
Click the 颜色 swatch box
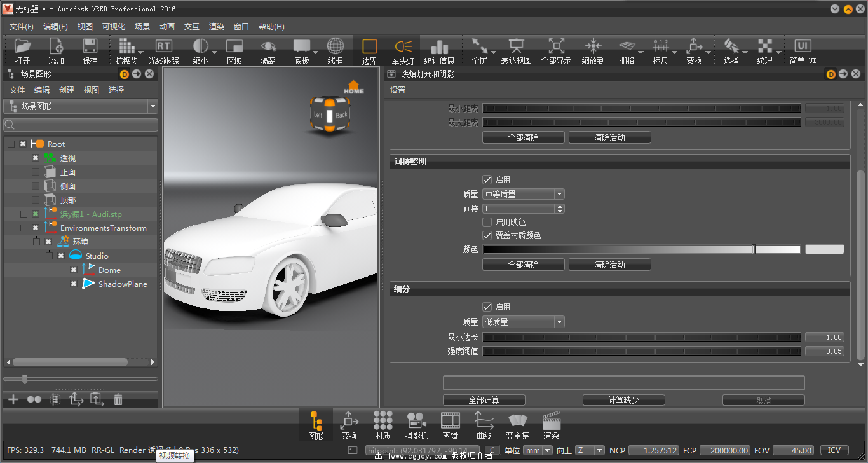[x=825, y=249]
